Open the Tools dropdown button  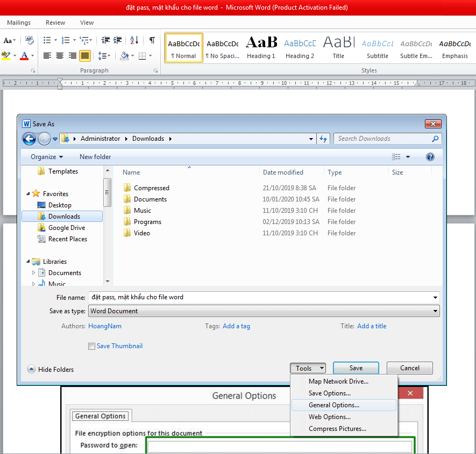[x=308, y=368]
